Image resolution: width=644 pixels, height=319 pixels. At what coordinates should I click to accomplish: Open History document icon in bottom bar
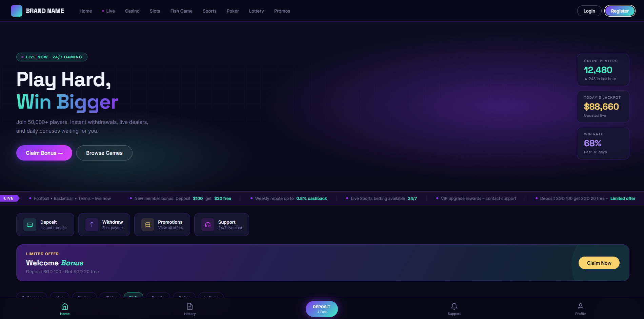pyautogui.click(x=190, y=306)
